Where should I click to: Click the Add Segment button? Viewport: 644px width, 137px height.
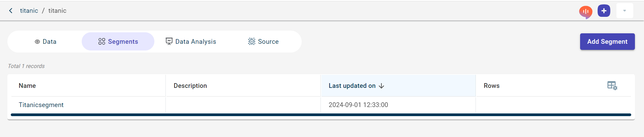[607, 42]
